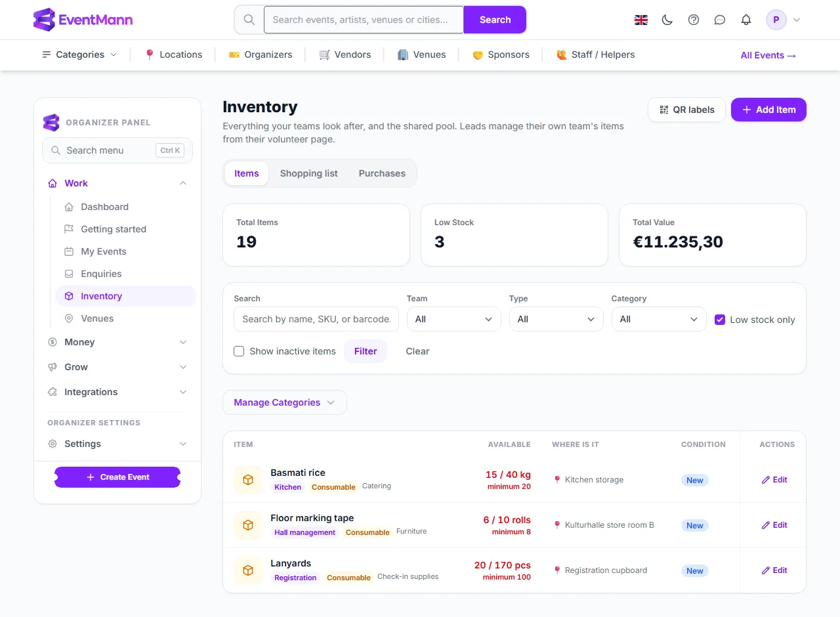Toggle dark mode moon icon
The height and width of the screenshot is (617, 840).
click(x=667, y=20)
